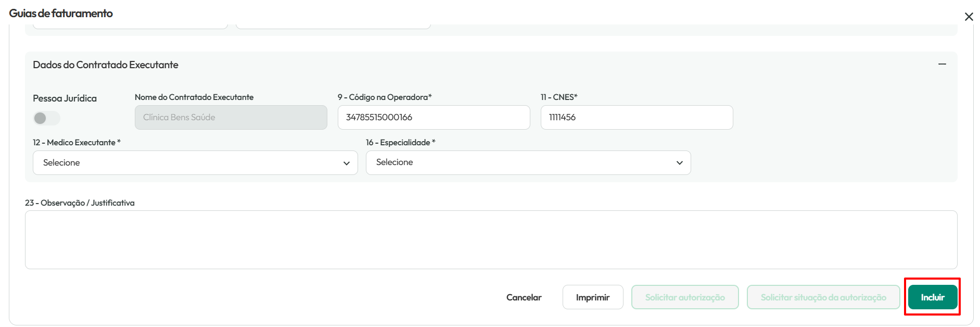Focus the Observação / Justificativa text area
This screenshot has width=980, height=327.
click(491, 240)
